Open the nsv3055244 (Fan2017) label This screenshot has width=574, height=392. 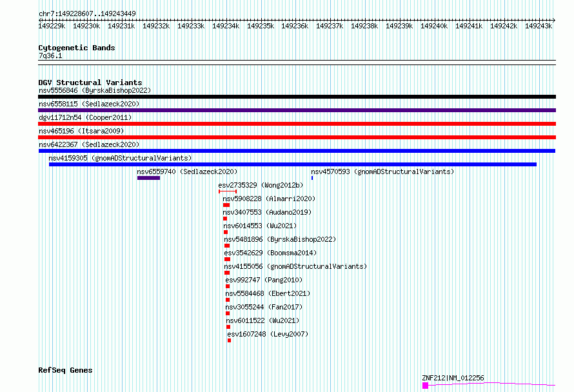264,307
